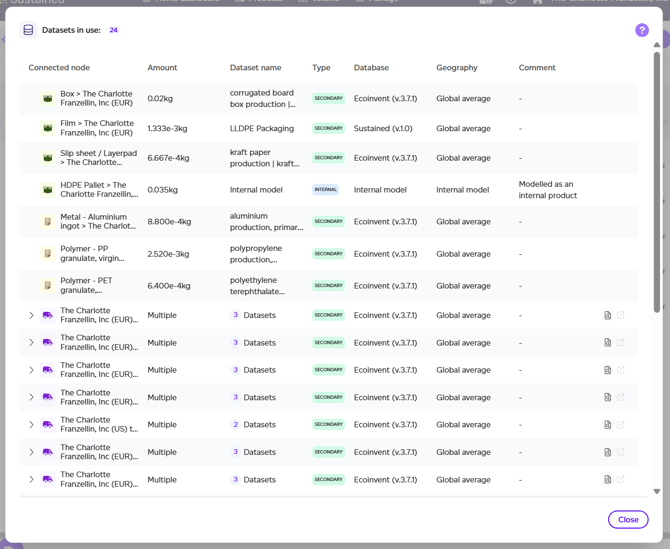
Task: Click the polypropylene production dataset name
Action: [x=256, y=253]
